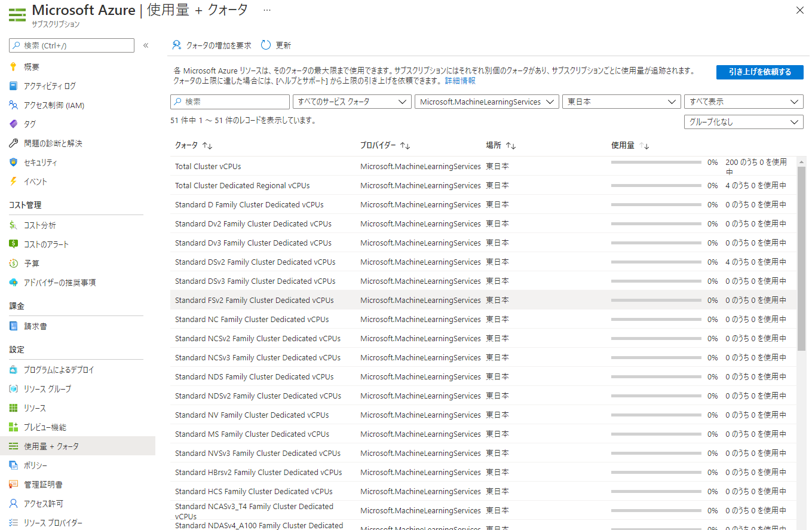Open the 詳細情報 link
Viewport: 812px width, 530px height.
460,81
